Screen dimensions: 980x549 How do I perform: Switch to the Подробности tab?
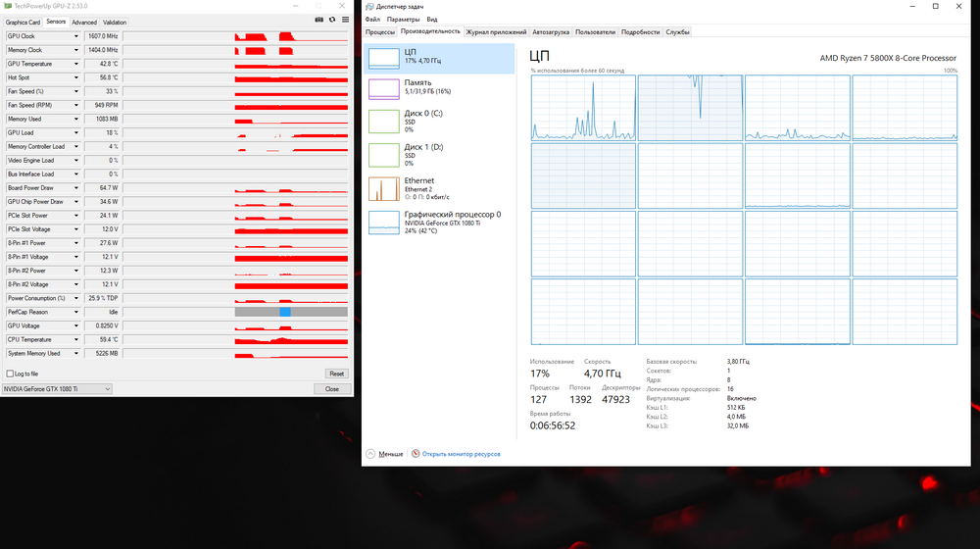click(x=640, y=32)
